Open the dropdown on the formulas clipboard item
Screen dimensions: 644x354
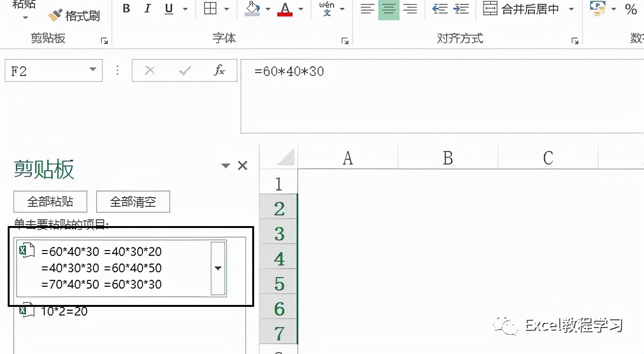(218, 268)
